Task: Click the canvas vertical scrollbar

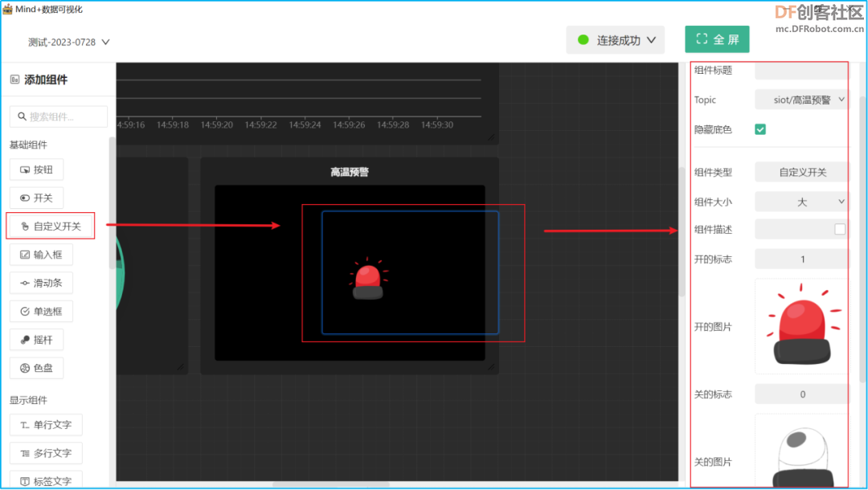Action: (682, 231)
